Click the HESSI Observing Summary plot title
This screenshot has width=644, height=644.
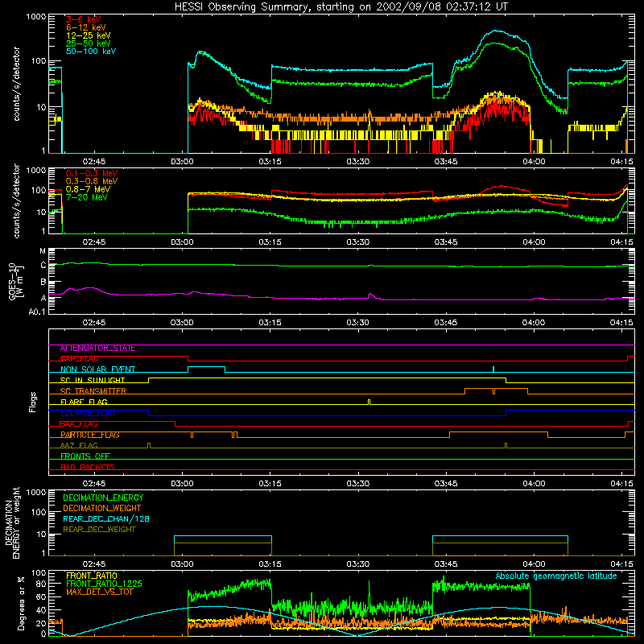pyautogui.click(x=341, y=7)
